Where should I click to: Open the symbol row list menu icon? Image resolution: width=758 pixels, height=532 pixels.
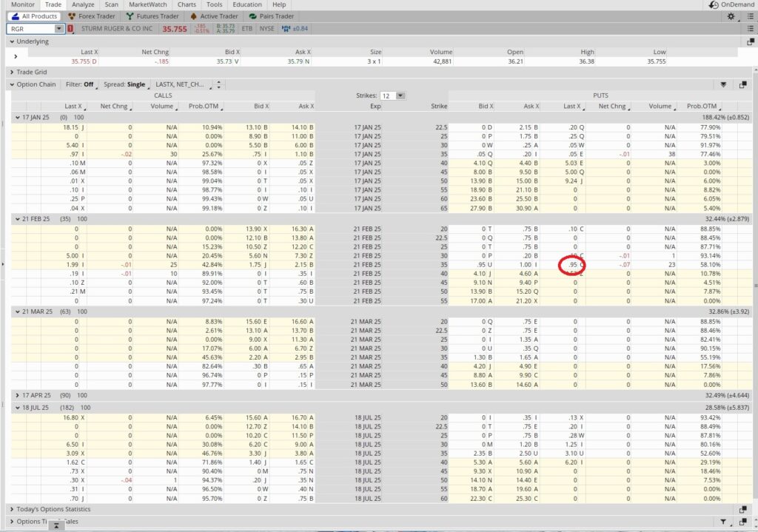click(x=751, y=29)
